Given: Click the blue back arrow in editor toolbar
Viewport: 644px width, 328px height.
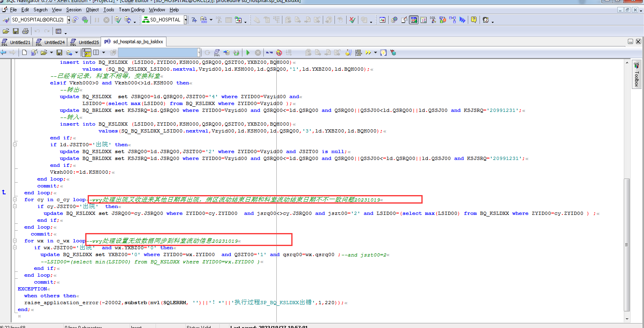Looking at the screenshot, I should click(x=4, y=53).
